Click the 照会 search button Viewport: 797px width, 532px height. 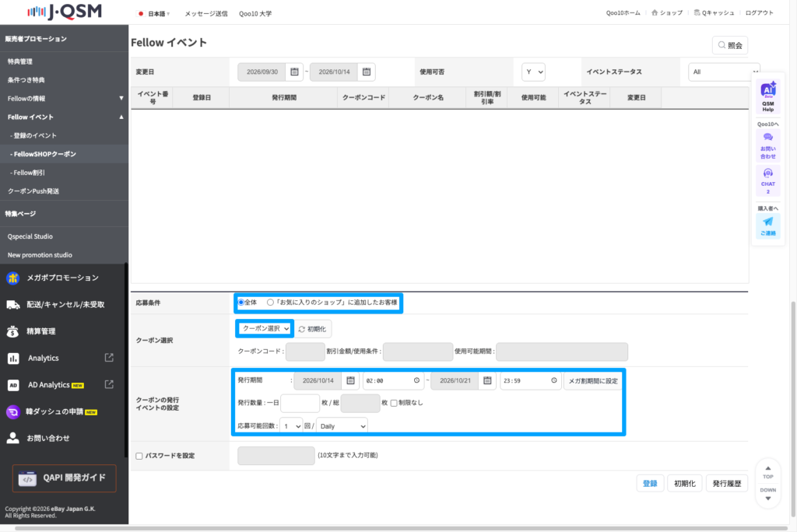pos(730,45)
